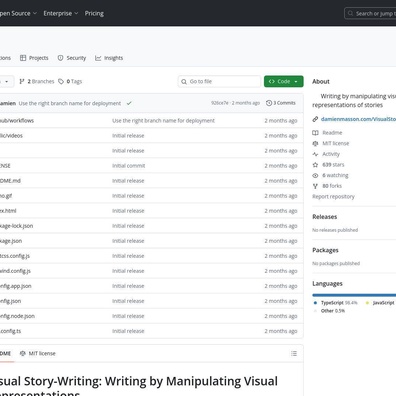This screenshot has width=396, height=396.
Task: Click the Projects table icon
Action: [x=23, y=58]
